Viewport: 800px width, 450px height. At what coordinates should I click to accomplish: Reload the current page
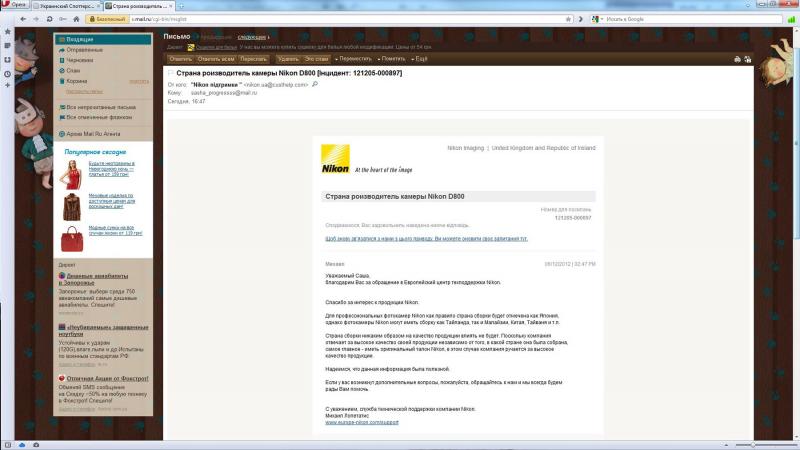pyautogui.click(x=49, y=19)
